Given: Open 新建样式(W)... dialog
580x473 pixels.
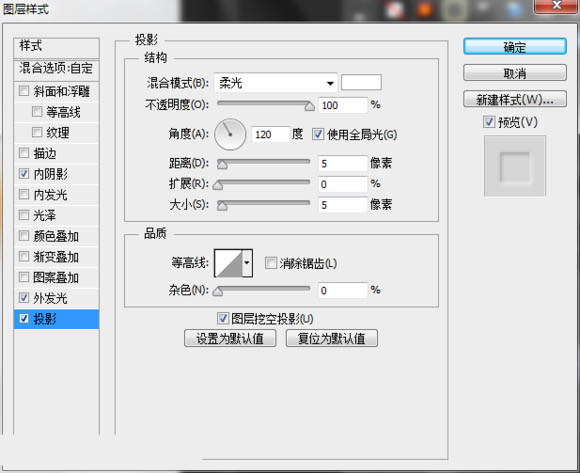Looking at the screenshot, I should [515, 99].
